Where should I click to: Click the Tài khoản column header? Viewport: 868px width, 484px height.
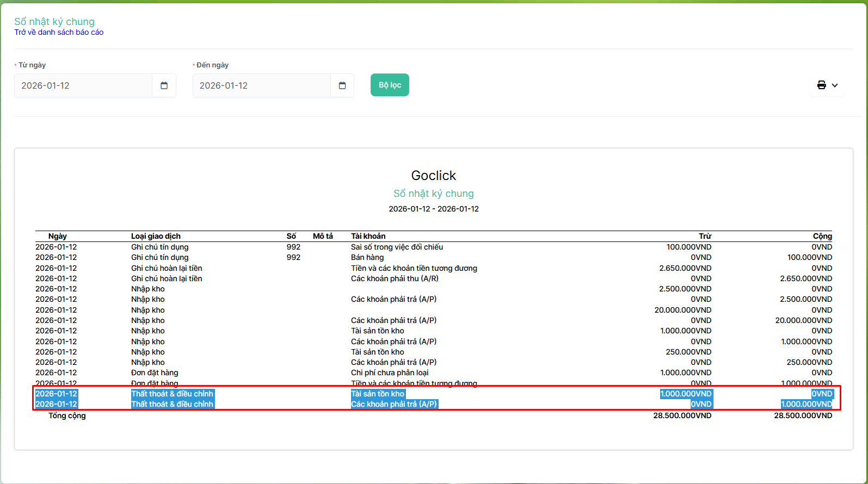(x=368, y=236)
